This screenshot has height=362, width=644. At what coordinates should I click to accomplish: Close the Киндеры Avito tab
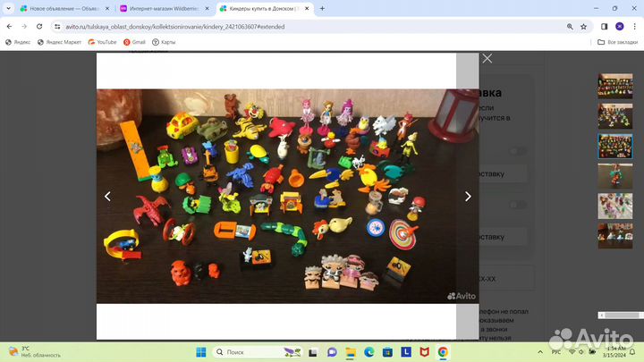(x=307, y=8)
